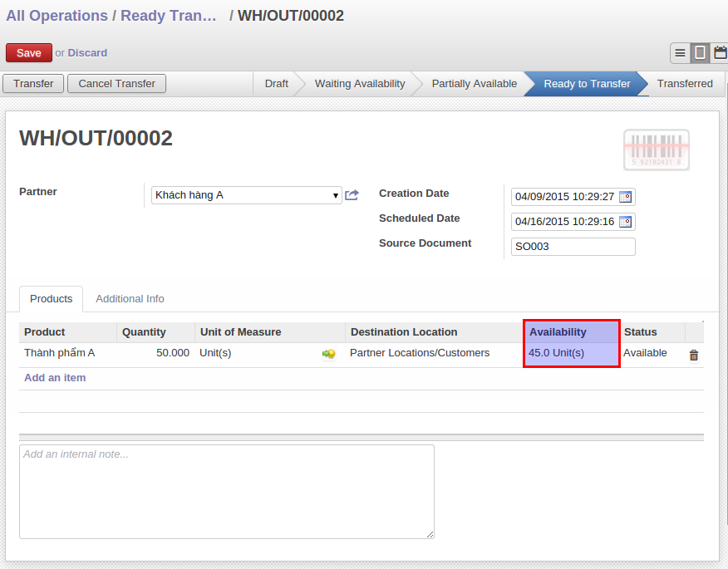Delete Thành phẩm A line with trash icon

694,355
